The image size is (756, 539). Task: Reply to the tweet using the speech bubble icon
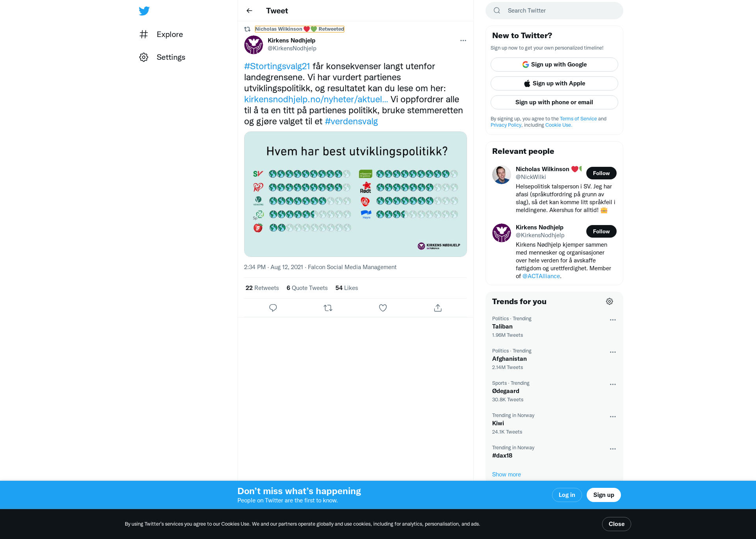(x=273, y=308)
